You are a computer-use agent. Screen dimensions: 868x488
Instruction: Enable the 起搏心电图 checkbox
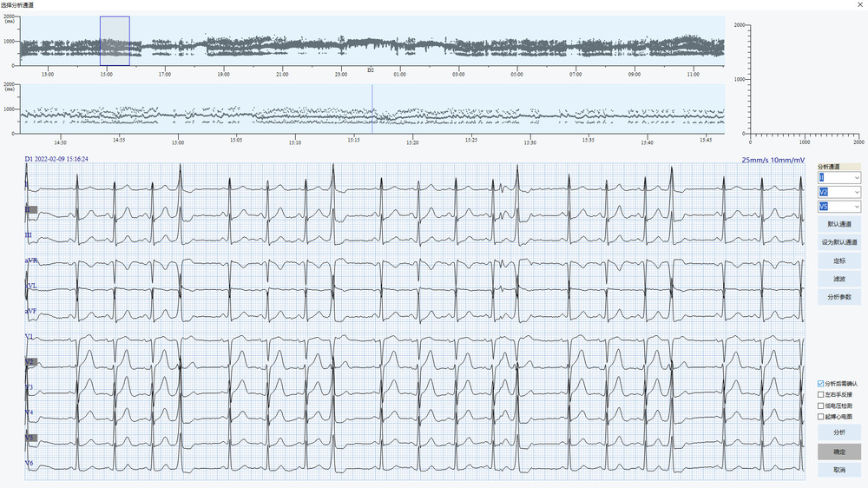click(x=821, y=417)
